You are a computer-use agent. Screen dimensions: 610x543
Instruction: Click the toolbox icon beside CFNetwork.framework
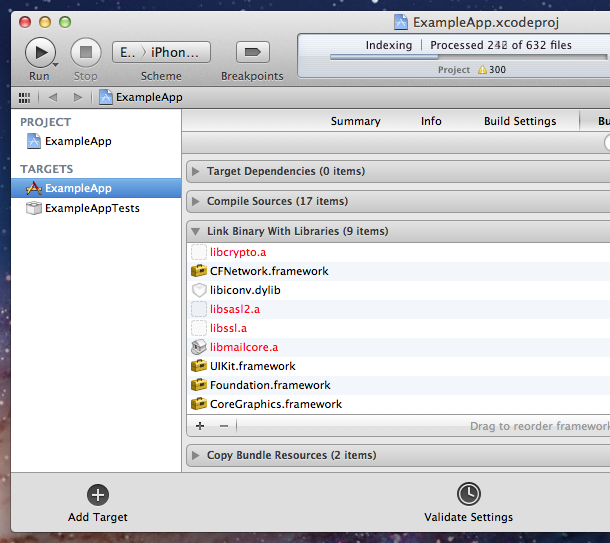[x=199, y=271]
